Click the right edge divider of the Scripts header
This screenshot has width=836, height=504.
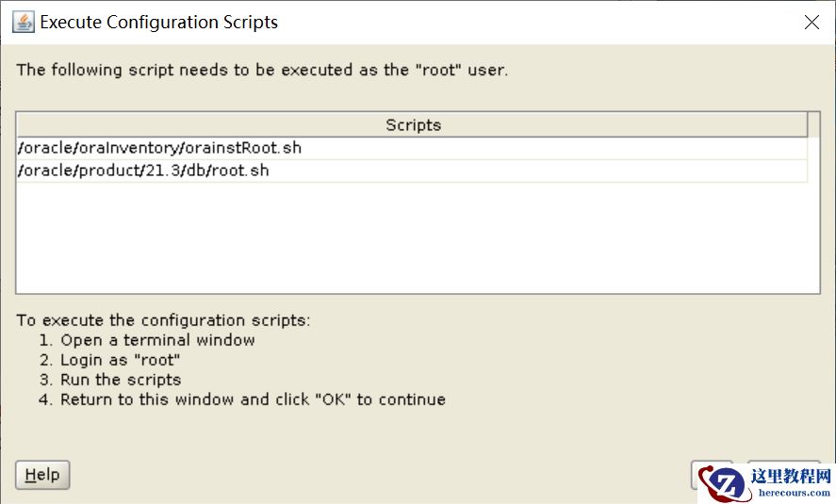tap(808, 125)
